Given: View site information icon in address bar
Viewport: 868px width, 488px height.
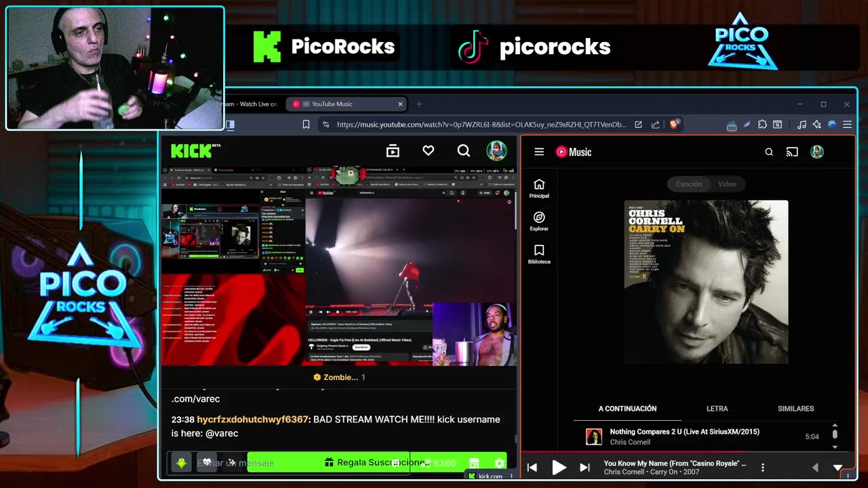Looking at the screenshot, I should click(x=326, y=124).
